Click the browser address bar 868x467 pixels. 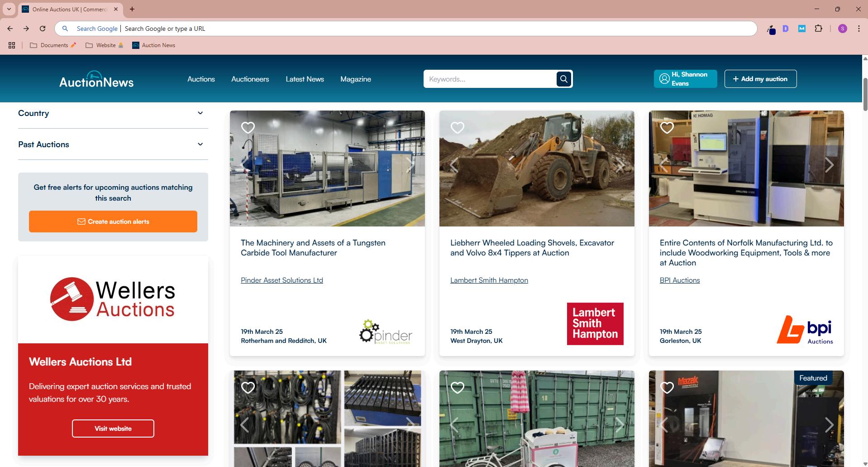(405, 29)
